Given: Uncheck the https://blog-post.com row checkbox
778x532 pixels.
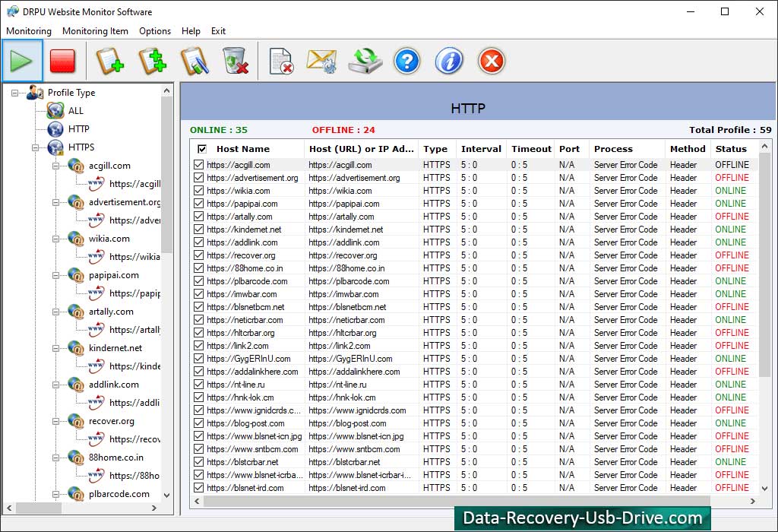Looking at the screenshot, I should pos(198,423).
